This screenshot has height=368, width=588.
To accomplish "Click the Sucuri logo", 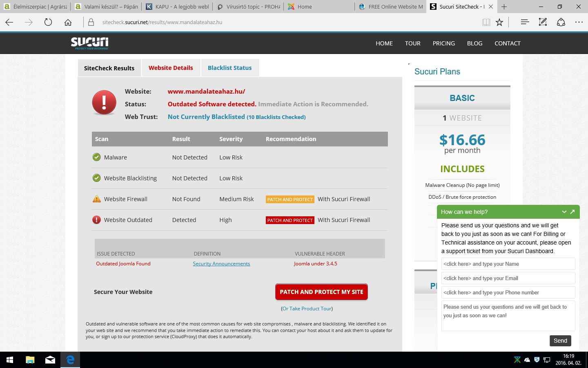I will point(89,43).
